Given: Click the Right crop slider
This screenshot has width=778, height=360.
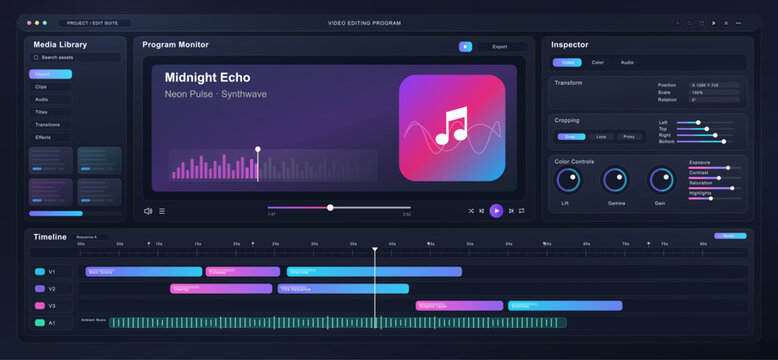Looking at the screenshot, I should tap(705, 135).
